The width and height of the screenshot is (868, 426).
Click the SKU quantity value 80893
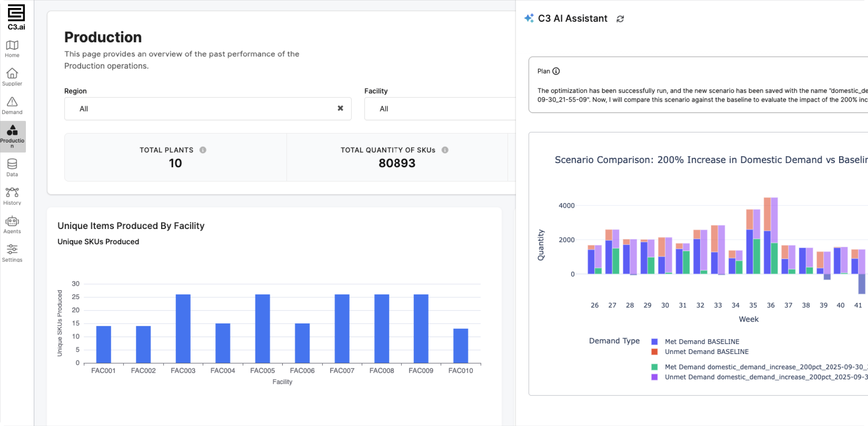point(397,163)
